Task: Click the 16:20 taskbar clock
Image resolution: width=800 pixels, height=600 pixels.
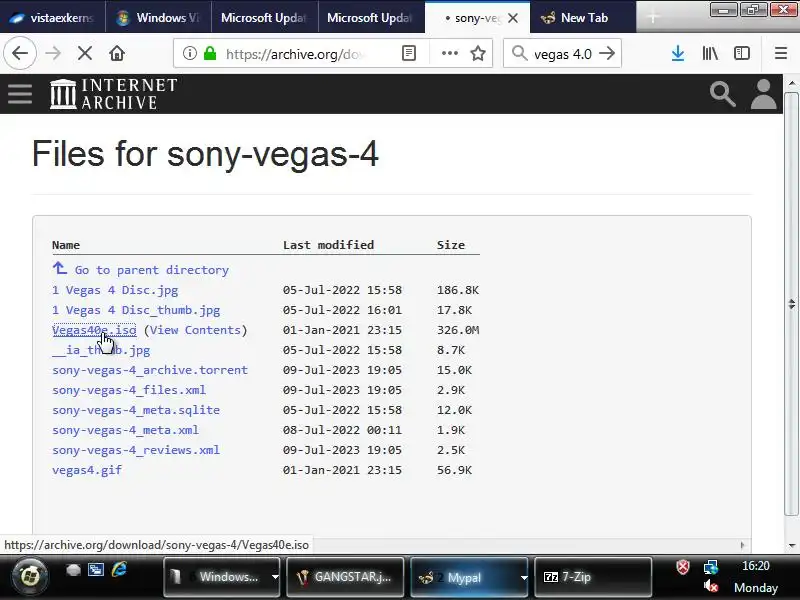Action: pos(755,566)
